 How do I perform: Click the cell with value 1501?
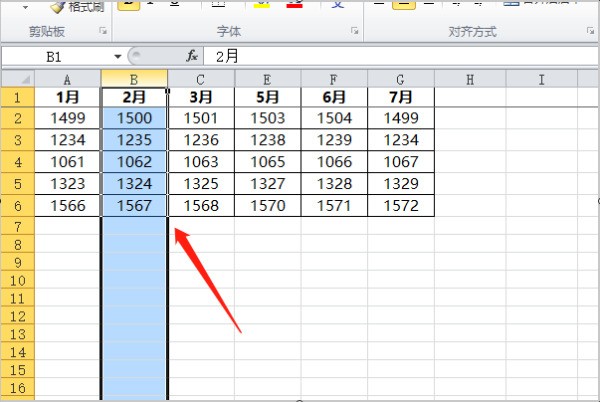click(x=201, y=118)
